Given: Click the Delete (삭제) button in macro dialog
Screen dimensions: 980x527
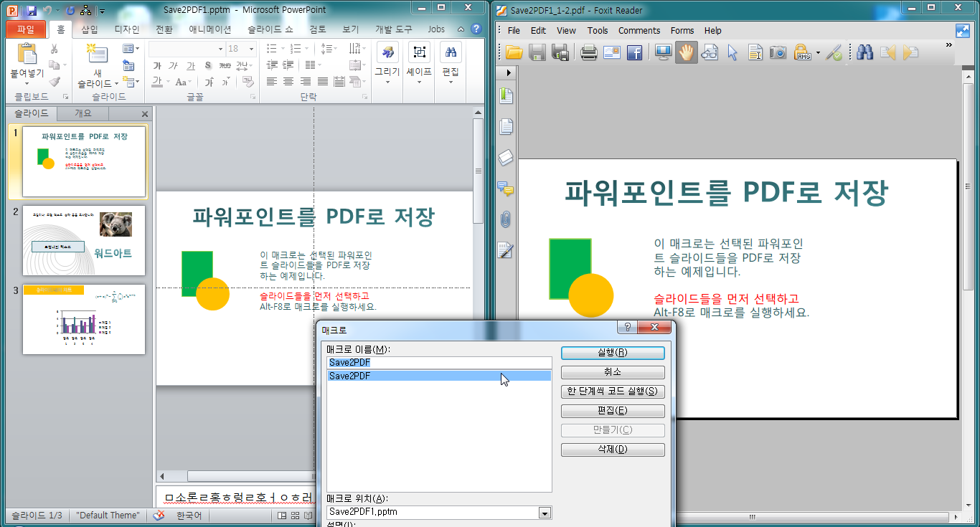Looking at the screenshot, I should pos(613,450).
